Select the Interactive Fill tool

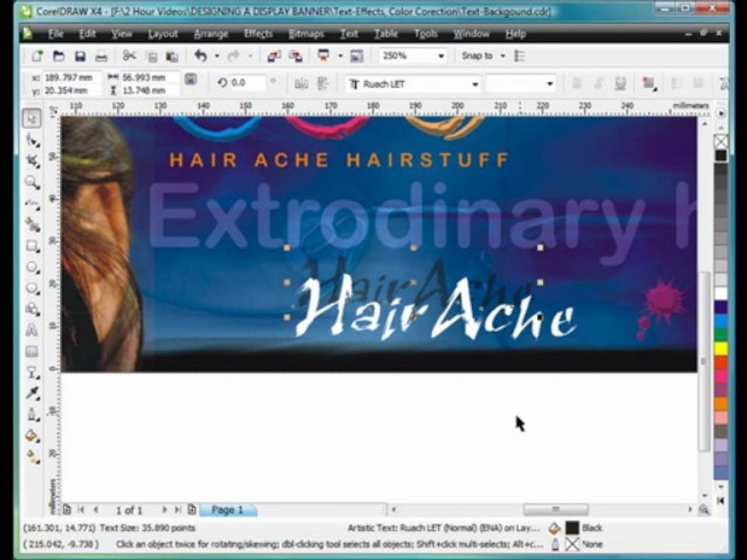(x=32, y=457)
